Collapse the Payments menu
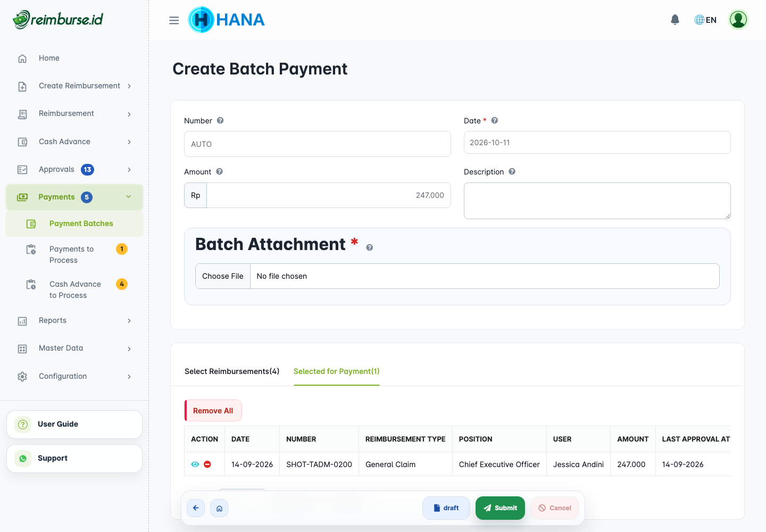Viewport: 766px width, 532px height. point(74,197)
